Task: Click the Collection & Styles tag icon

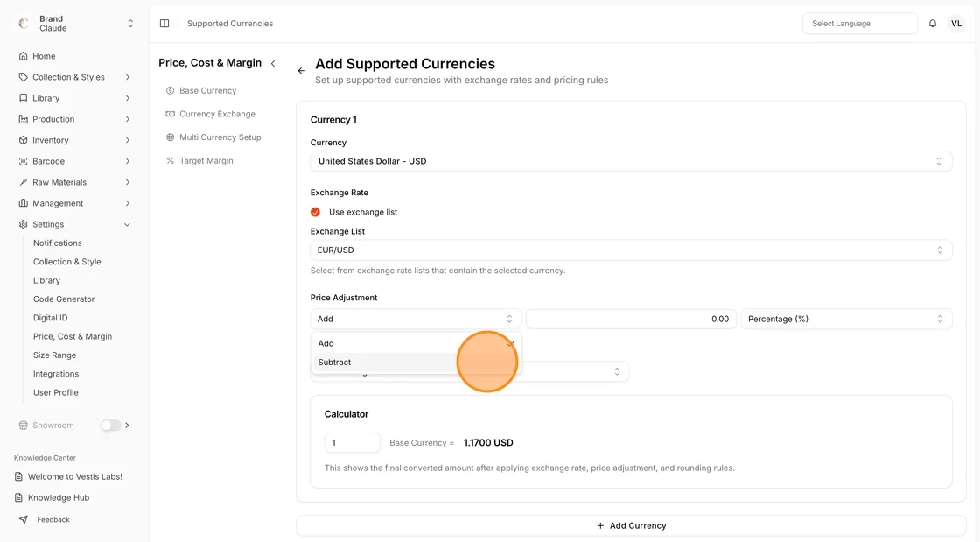Action: coord(23,78)
